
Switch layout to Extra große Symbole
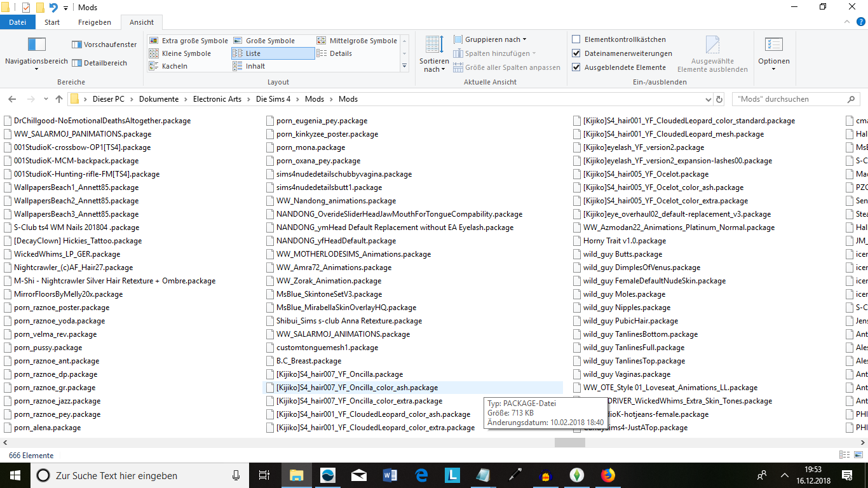[x=188, y=41]
